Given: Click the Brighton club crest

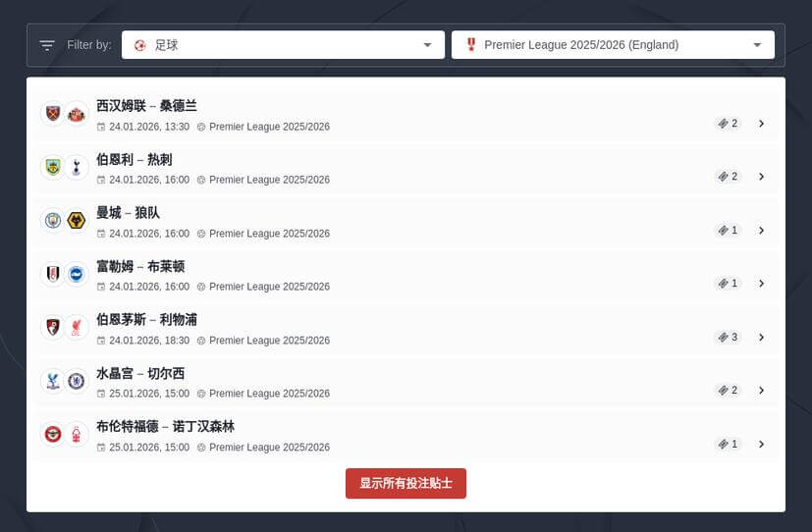Looking at the screenshot, I should coord(77,274).
